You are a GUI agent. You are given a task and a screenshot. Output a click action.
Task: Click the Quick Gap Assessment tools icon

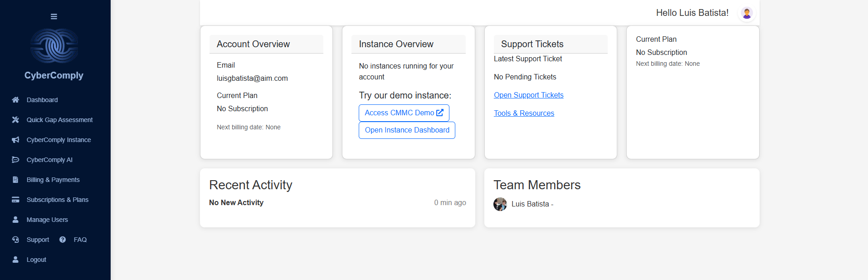(15, 120)
